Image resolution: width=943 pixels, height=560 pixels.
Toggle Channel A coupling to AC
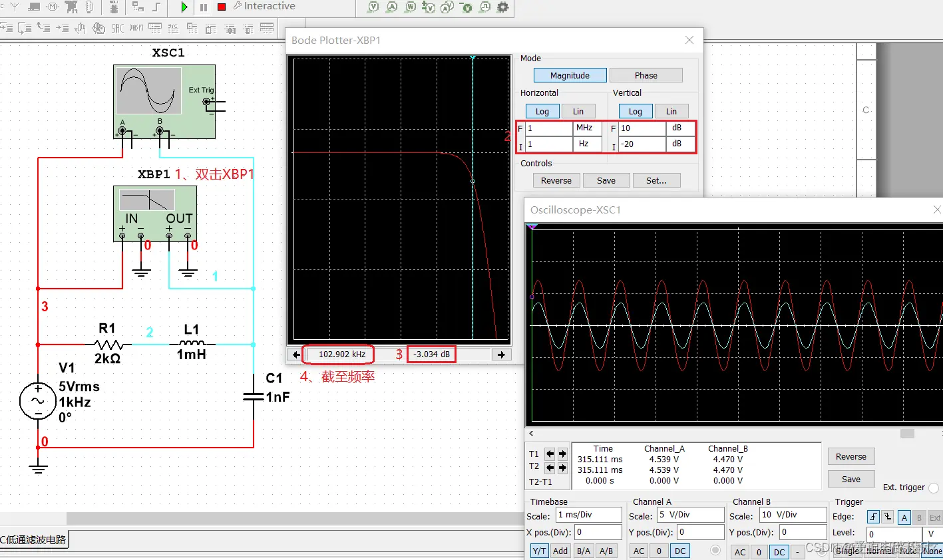point(639,551)
